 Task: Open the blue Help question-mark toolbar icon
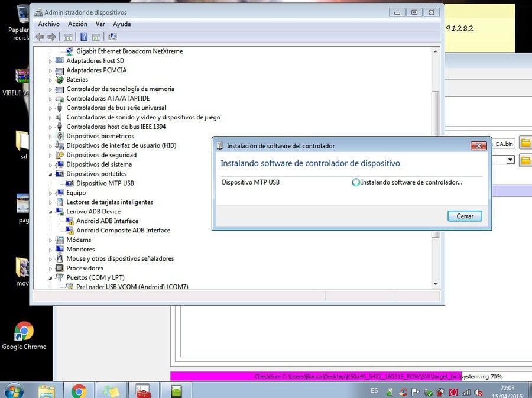[x=84, y=37]
